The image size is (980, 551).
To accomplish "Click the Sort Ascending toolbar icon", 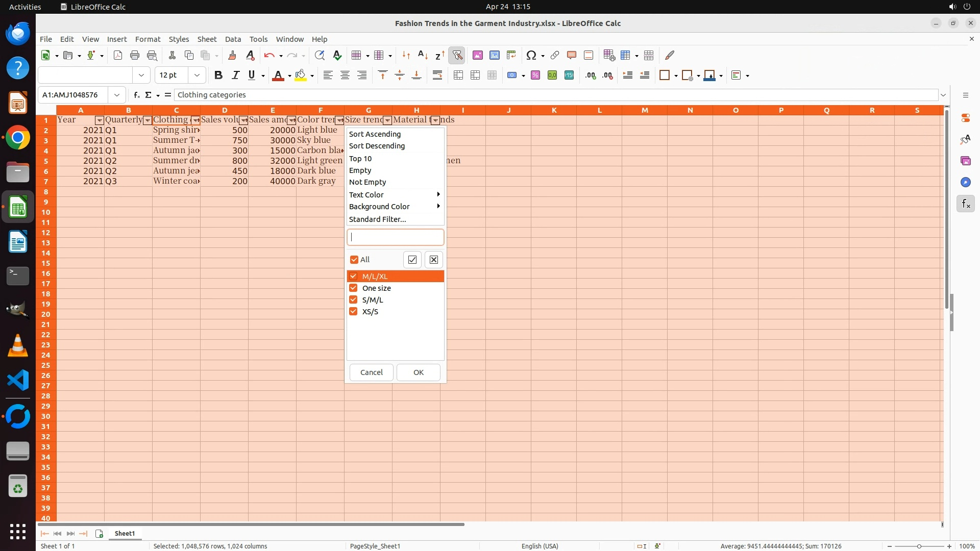I will pyautogui.click(x=423, y=55).
